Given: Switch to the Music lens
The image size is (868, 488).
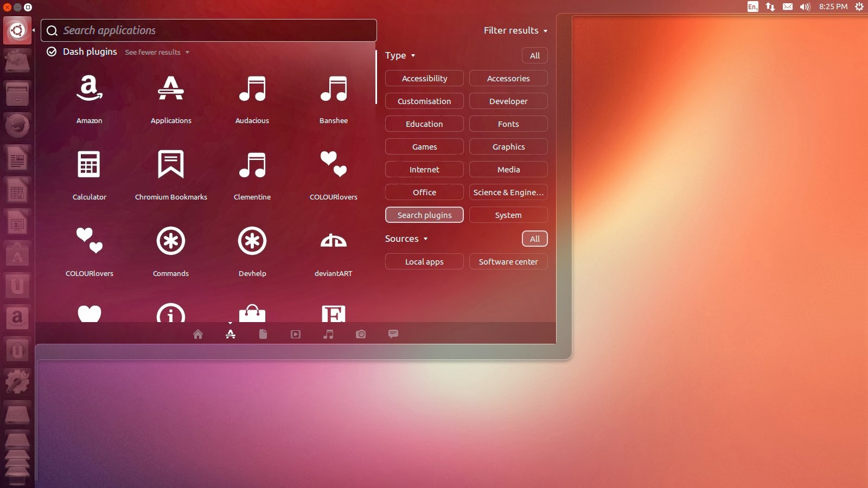Looking at the screenshot, I should [x=328, y=334].
